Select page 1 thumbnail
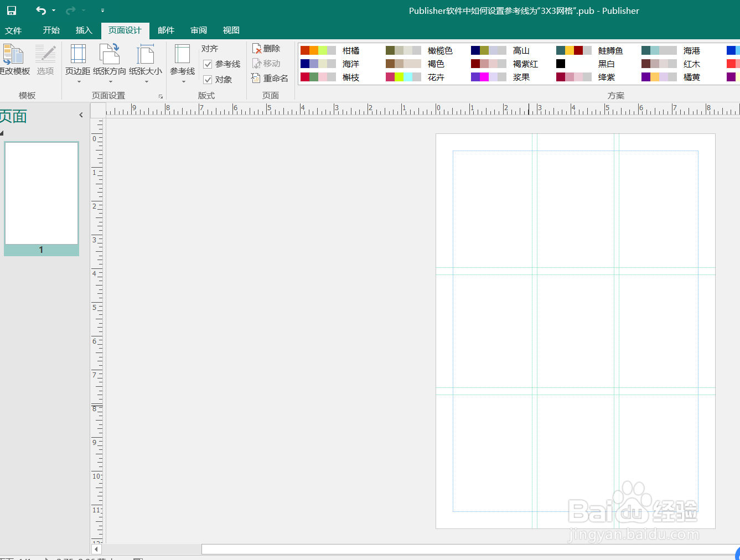Viewport: 740px width, 560px height. [x=42, y=199]
